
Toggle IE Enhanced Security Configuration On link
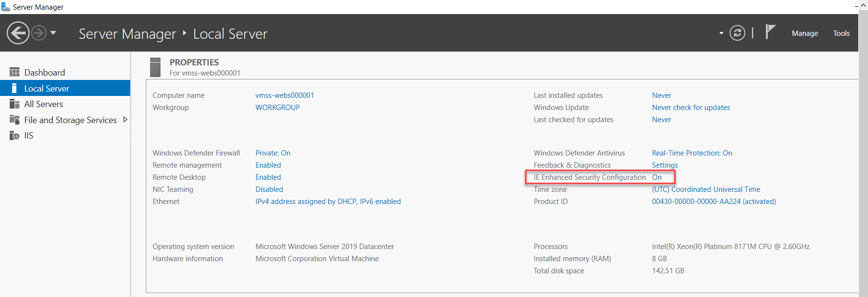click(x=656, y=177)
